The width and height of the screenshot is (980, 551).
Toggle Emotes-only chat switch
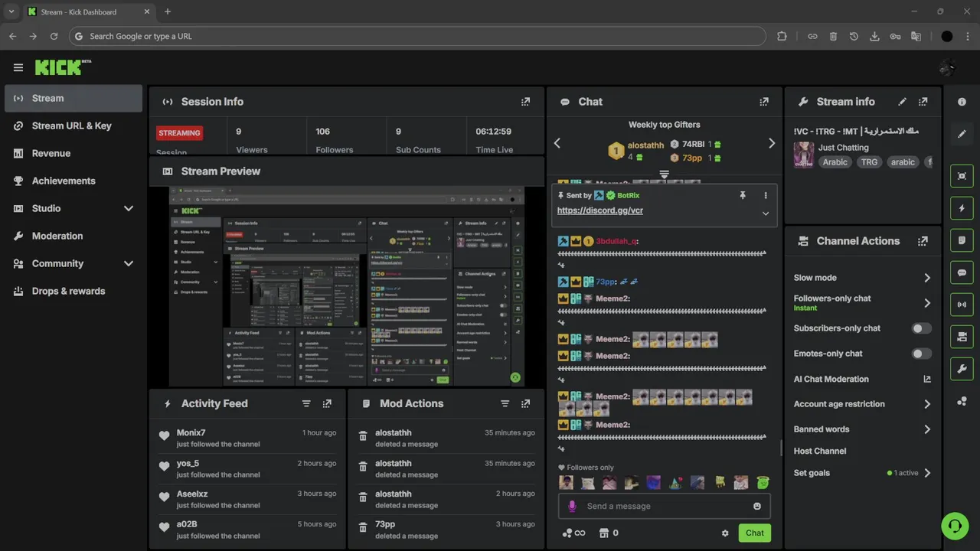(x=922, y=354)
